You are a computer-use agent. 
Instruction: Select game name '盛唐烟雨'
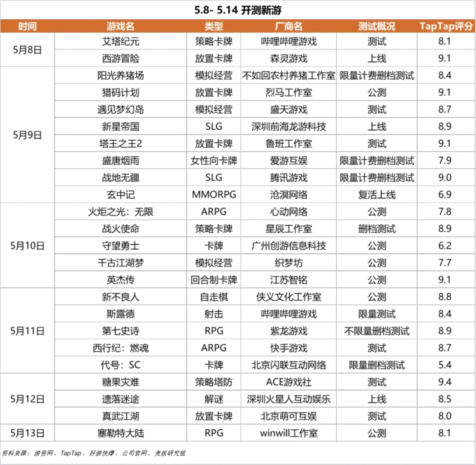(120, 160)
